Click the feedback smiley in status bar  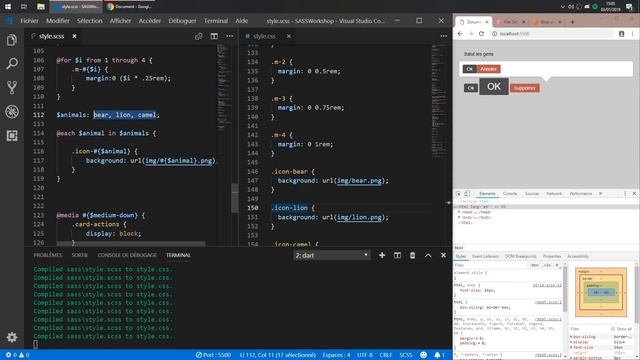tap(423, 355)
